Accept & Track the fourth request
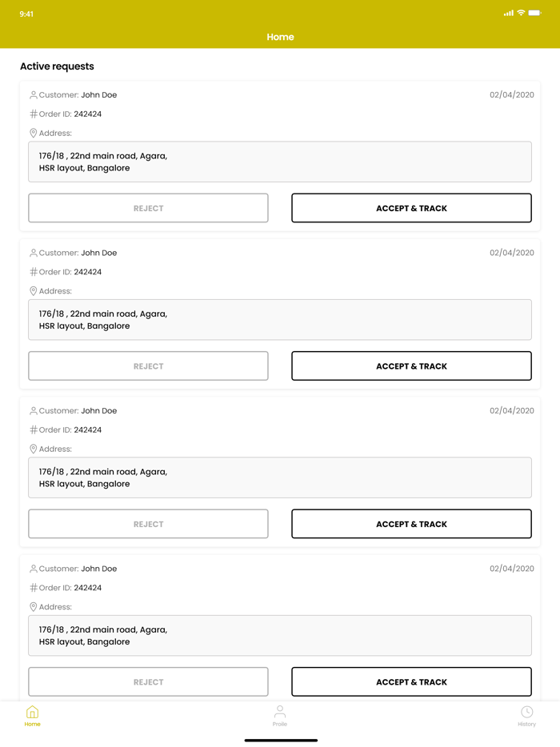Viewport: 560px width, 747px height. coord(411,682)
